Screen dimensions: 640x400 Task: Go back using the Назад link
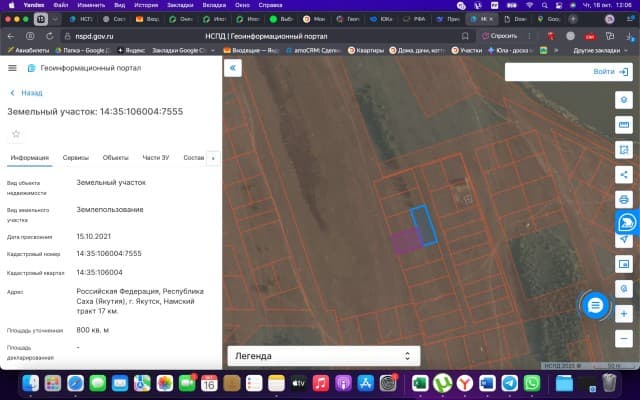(x=26, y=92)
